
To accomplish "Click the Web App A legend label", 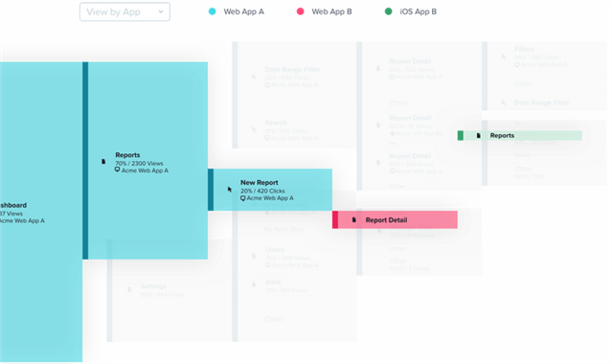I will 244,11.
